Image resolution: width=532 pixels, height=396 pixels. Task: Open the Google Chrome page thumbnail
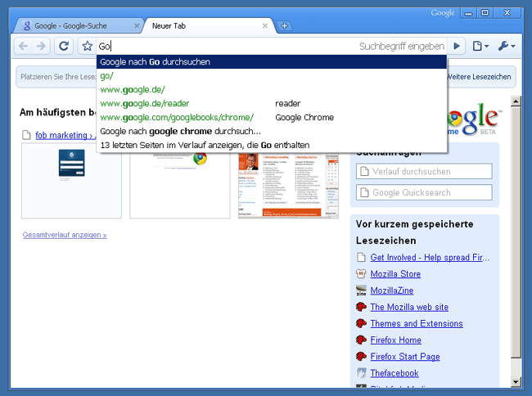point(180,185)
